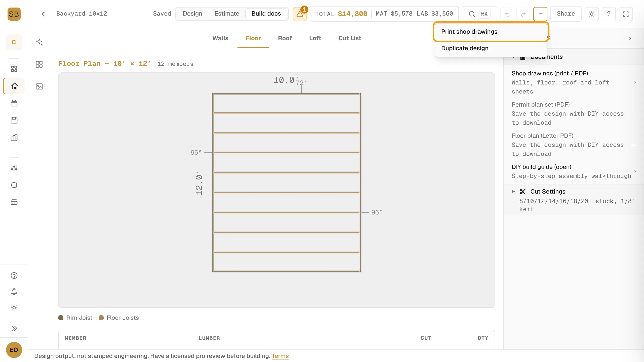Open the sliders settings icon in sidebar
Image resolution: width=644 pixels, height=362 pixels.
(14, 168)
